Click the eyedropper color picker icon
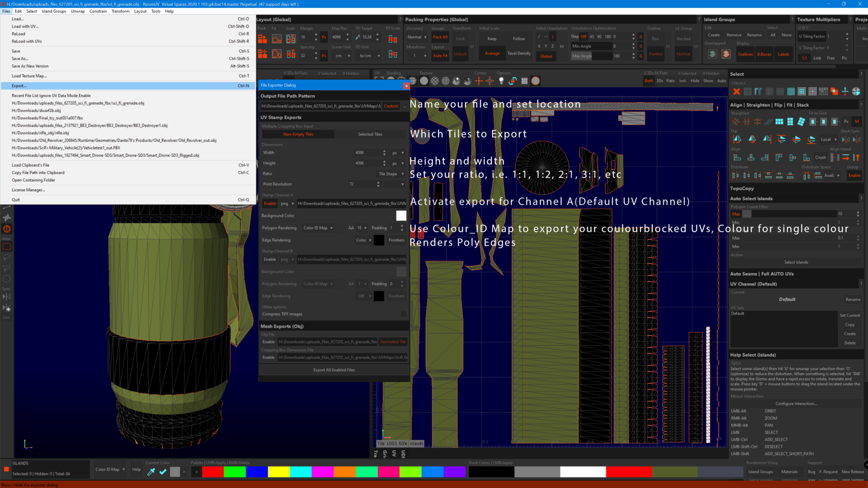Image resolution: width=868 pixels, height=488 pixels. pos(151,472)
